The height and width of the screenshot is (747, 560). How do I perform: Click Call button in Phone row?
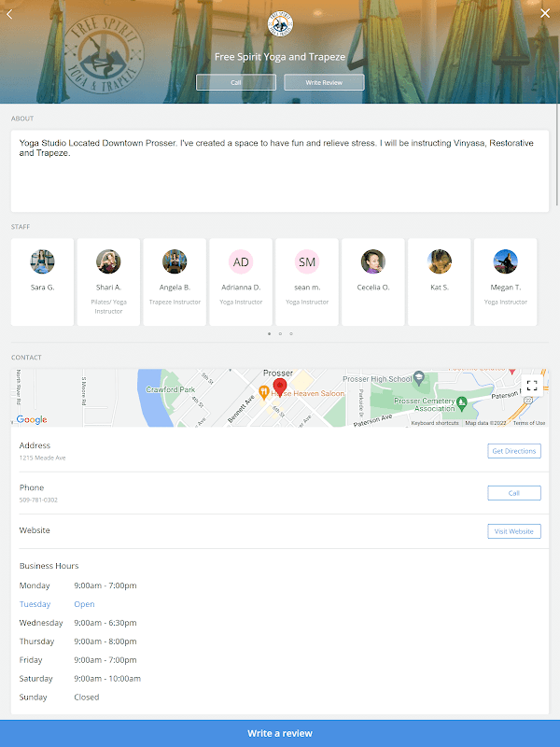pyautogui.click(x=514, y=493)
